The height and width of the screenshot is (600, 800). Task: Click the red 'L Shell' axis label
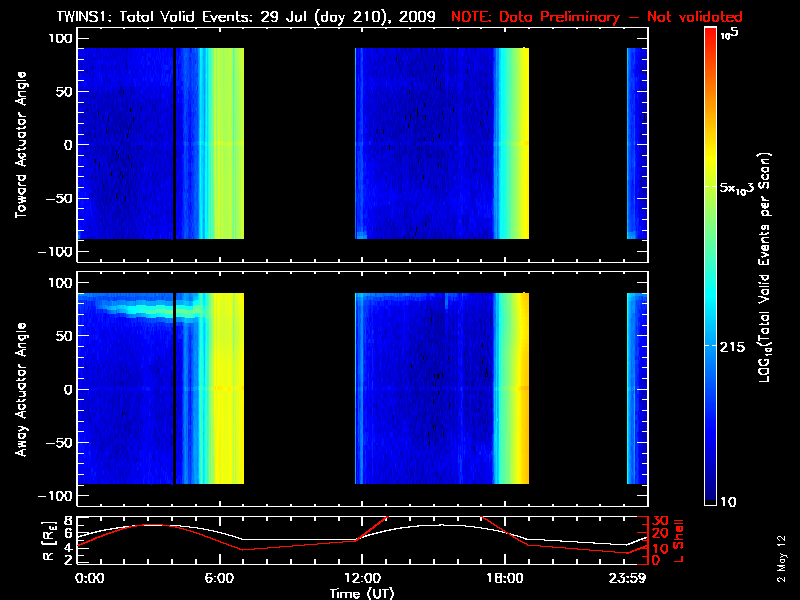(x=679, y=541)
